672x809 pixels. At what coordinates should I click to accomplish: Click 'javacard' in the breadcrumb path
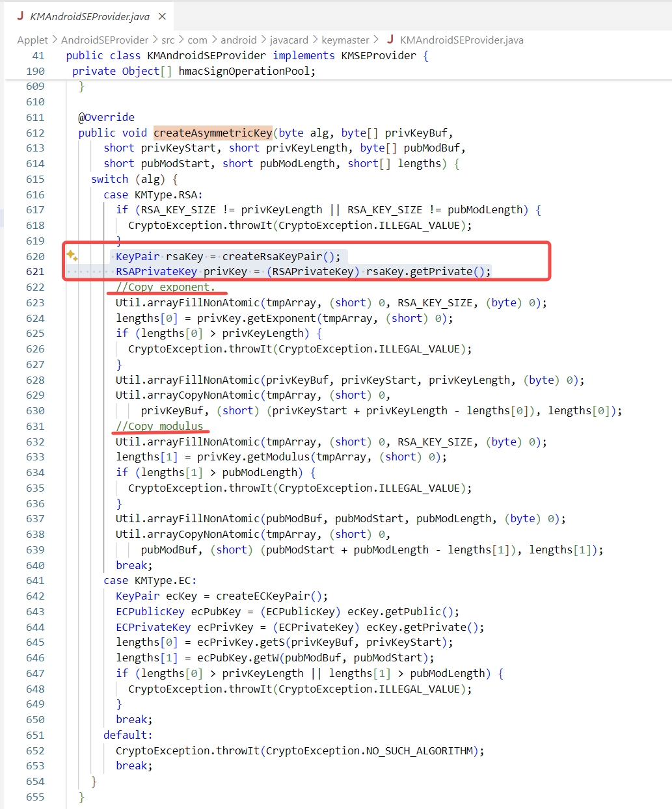point(289,40)
